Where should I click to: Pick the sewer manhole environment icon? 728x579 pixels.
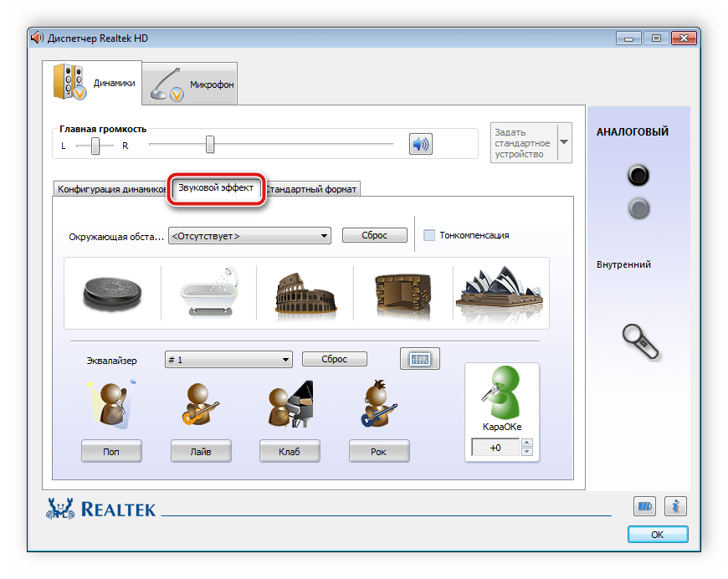pyautogui.click(x=112, y=293)
